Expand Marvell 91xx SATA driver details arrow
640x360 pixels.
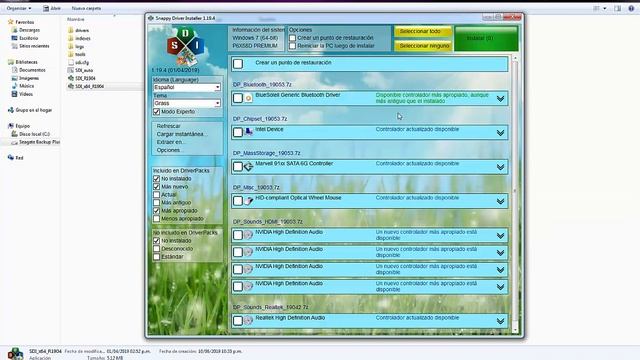click(x=500, y=167)
